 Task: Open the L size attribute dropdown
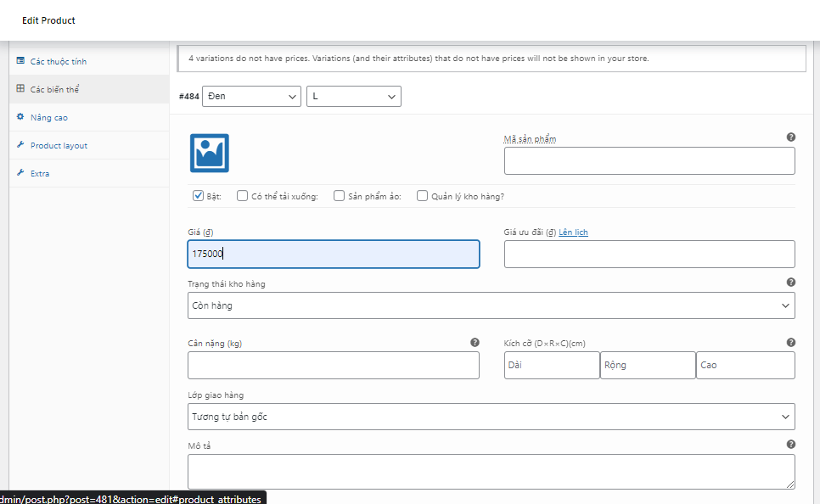pyautogui.click(x=353, y=97)
